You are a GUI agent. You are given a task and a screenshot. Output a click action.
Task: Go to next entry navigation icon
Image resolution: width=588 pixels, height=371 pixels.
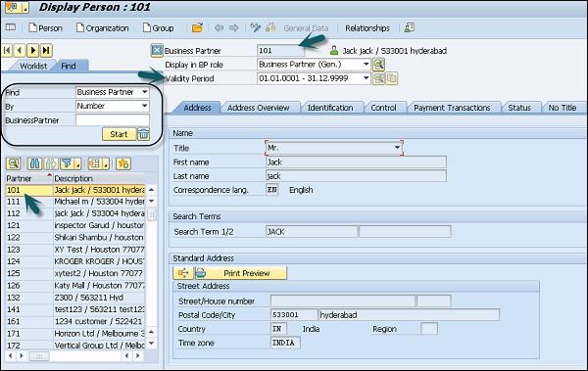coord(33,50)
